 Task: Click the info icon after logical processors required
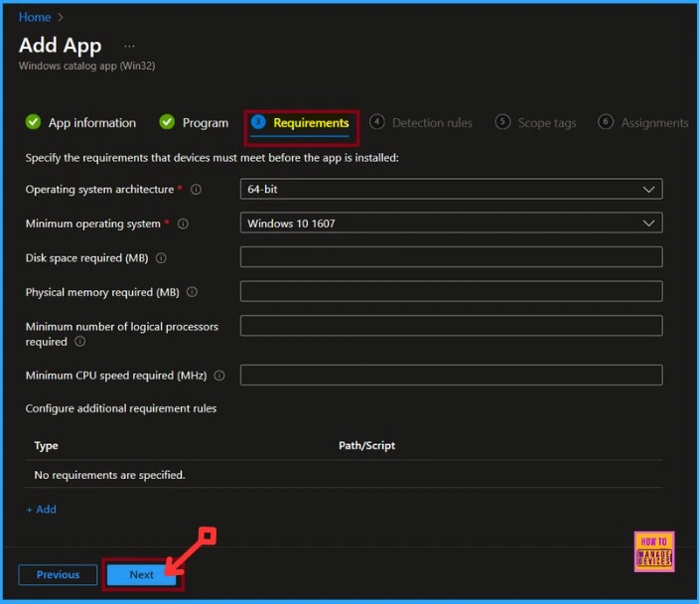[79, 342]
